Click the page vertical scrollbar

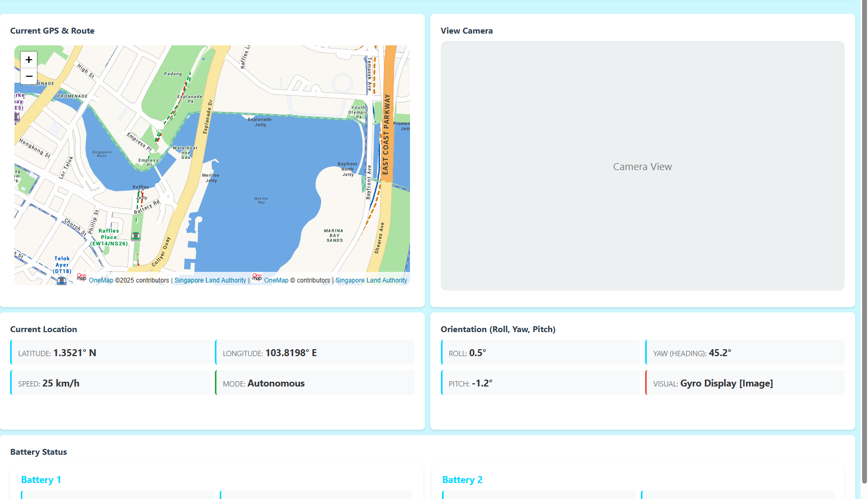pyautogui.click(x=864, y=242)
